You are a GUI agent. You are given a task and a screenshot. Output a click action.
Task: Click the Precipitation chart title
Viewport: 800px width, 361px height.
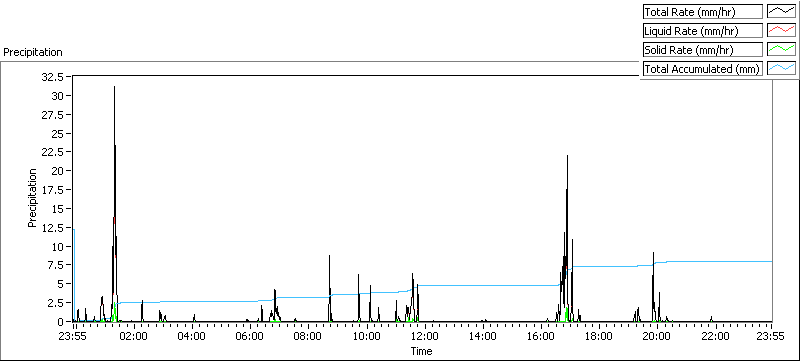(33, 52)
